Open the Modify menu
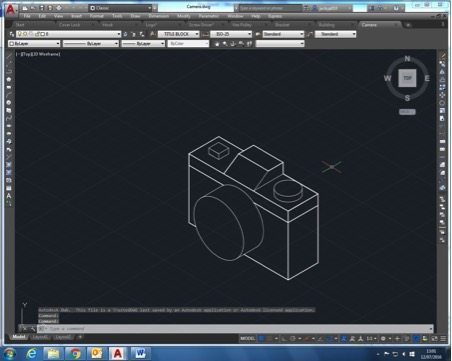This screenshot has width=452, height=361. 184,16
